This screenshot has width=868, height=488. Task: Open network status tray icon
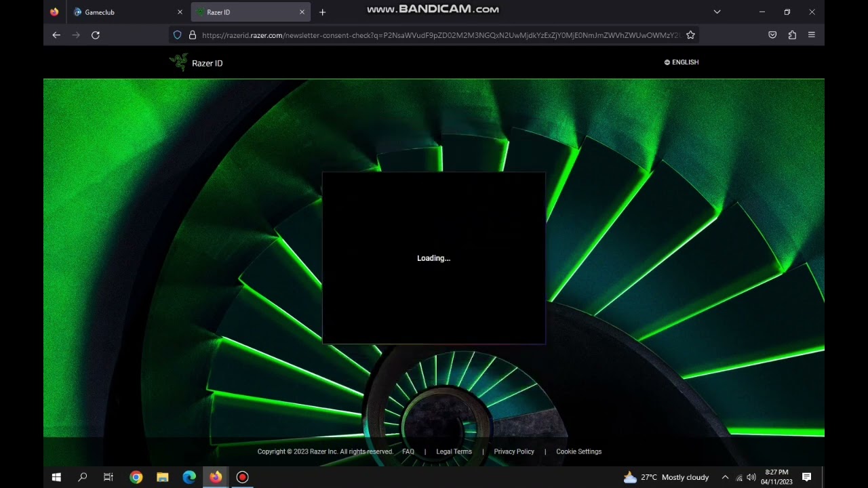tap(739, 477)
